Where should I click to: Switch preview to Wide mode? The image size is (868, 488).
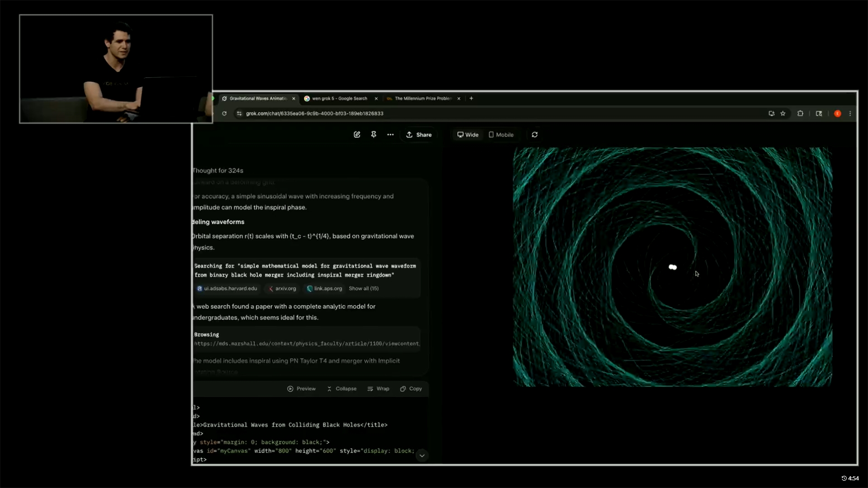tap(467, 135)
